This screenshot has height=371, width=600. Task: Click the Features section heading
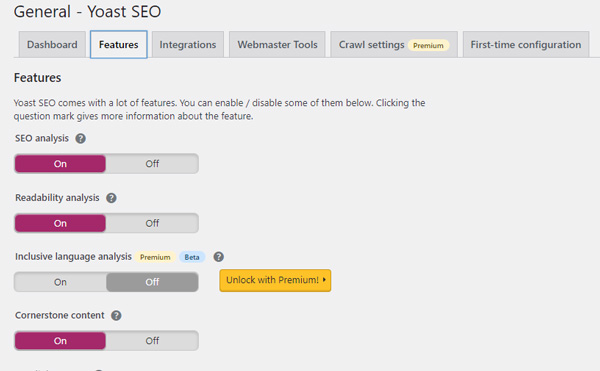(38, 78)
